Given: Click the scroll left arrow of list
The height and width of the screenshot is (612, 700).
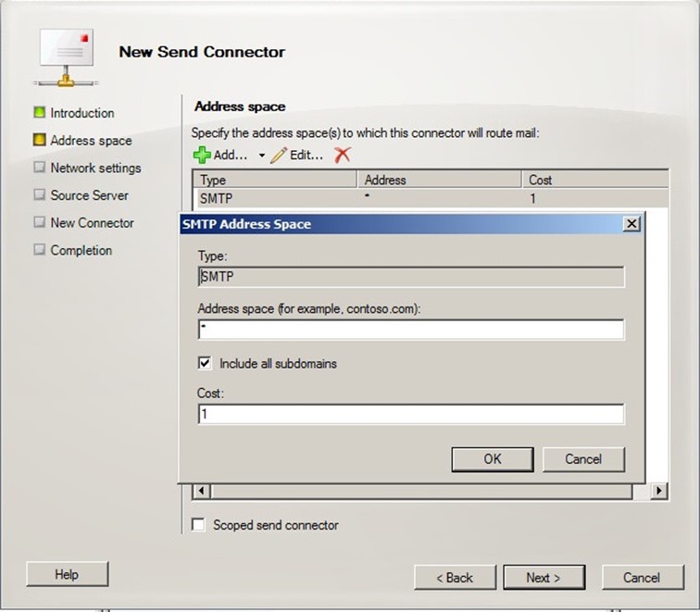Looking at the screenshot, I should 201,491.
